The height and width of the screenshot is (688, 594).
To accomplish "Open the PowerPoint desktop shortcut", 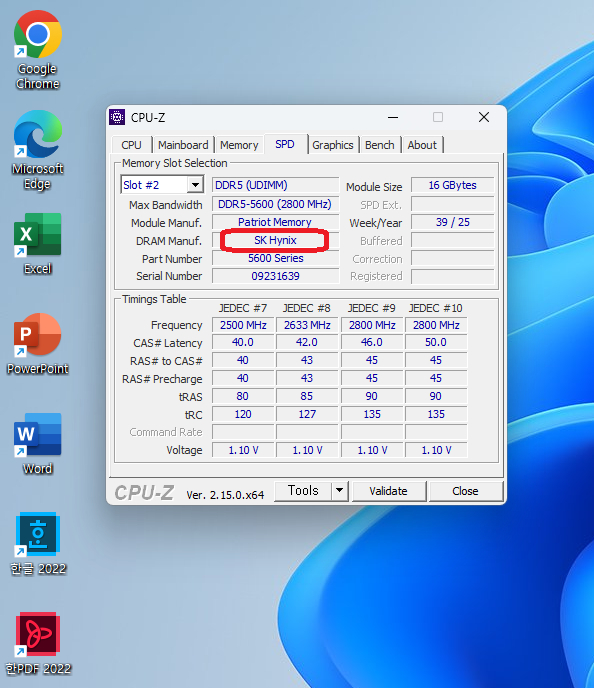I will pos(38,343).
